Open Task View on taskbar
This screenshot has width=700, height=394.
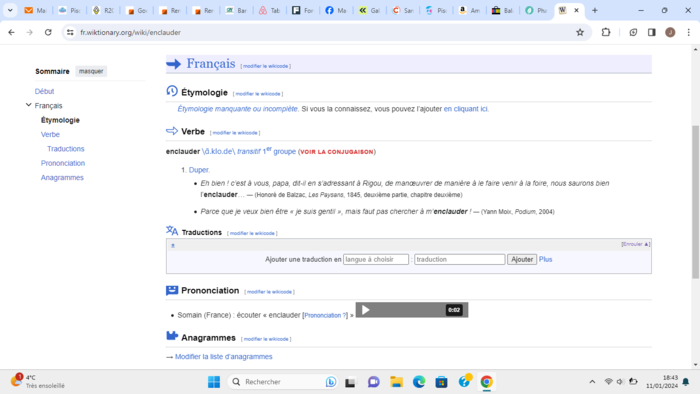tap(350, 382)
